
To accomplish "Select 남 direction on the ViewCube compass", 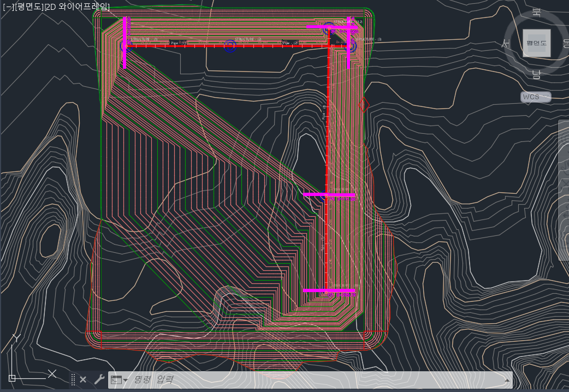I will pos(536,74).
